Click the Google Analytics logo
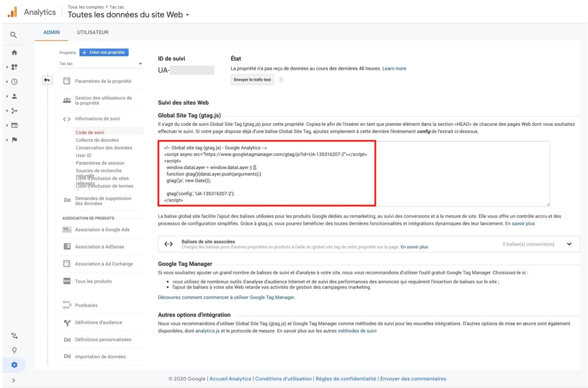Screen dimensions: 588x388 [x=12, y=12]
